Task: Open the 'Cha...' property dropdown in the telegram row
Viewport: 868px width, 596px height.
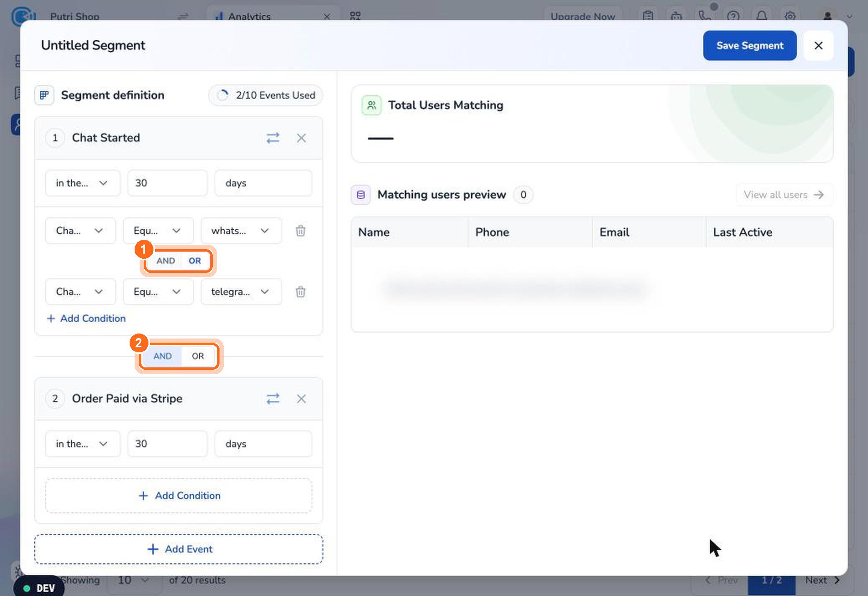Action: (x=80, y=292)
